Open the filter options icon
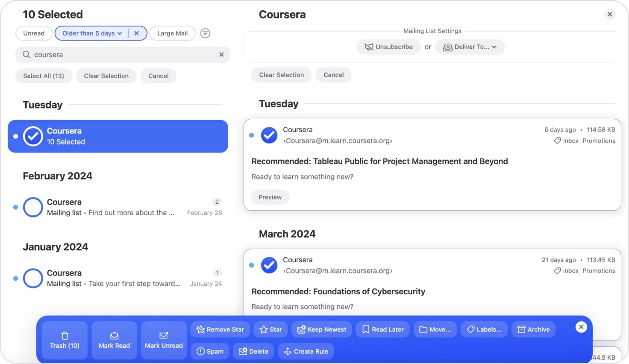 click(x=205, y=33)
